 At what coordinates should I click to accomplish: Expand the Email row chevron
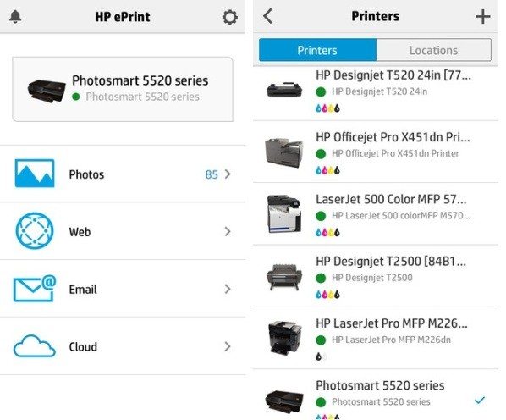(x=228, y=289)
